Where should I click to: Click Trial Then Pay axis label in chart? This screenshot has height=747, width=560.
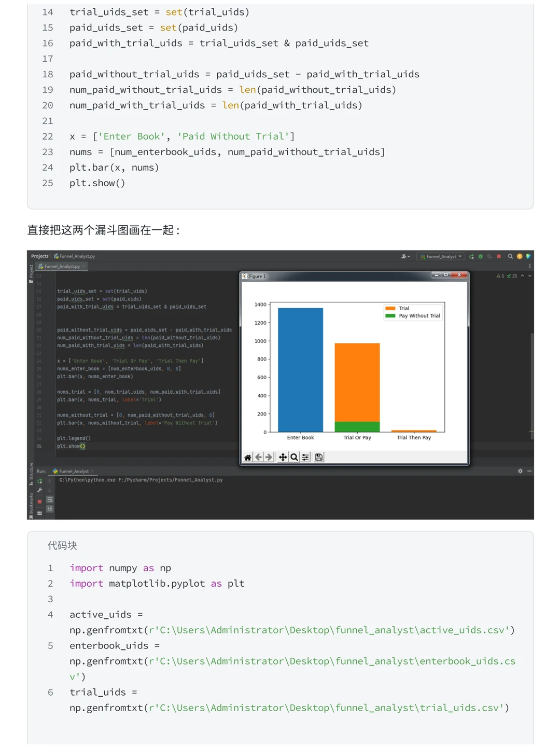pyautogui.click(x=414, y=437)
